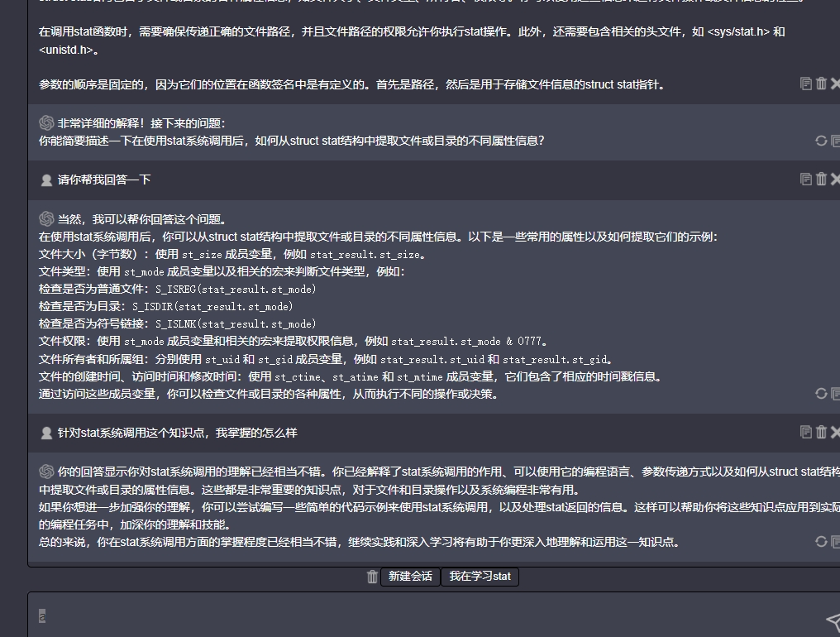
Task: Copy the reply ending '运用这一知识点'
Action: point(835,542)
